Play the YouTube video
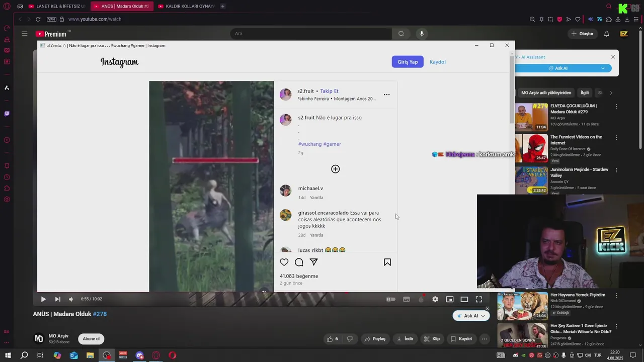This screenshot has height=362, width=644. click(43, 299)
